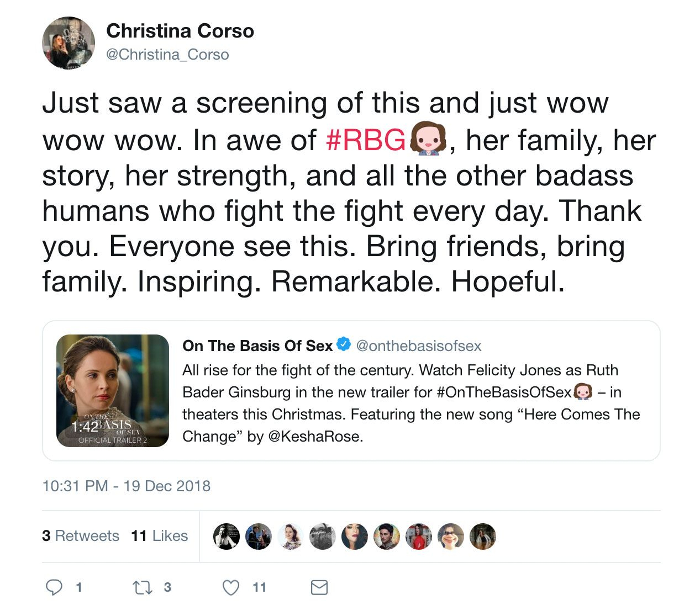Screen dimensions: 700x616
Task: Click the blue verified badge icon
Action: 343,344
